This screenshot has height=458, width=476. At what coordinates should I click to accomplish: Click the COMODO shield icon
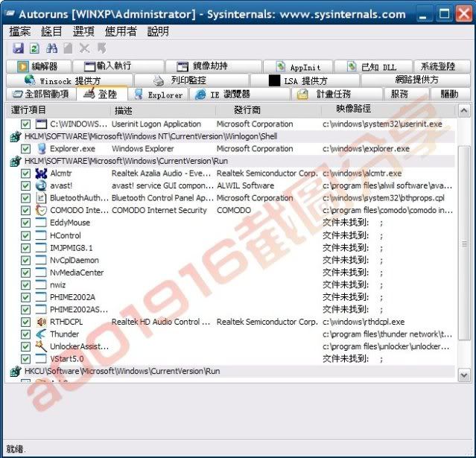[41, 210]
